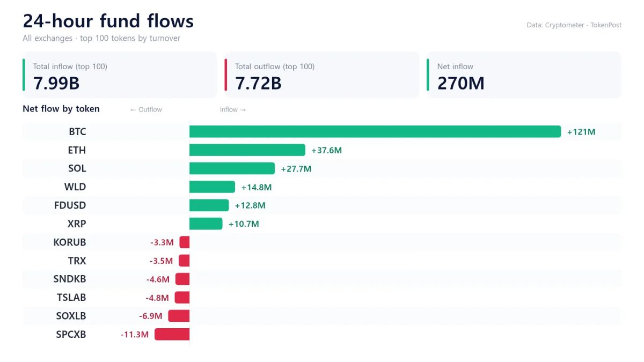Click the KORUB token label
Screen dimensions: 644x362
pos(70,242)
